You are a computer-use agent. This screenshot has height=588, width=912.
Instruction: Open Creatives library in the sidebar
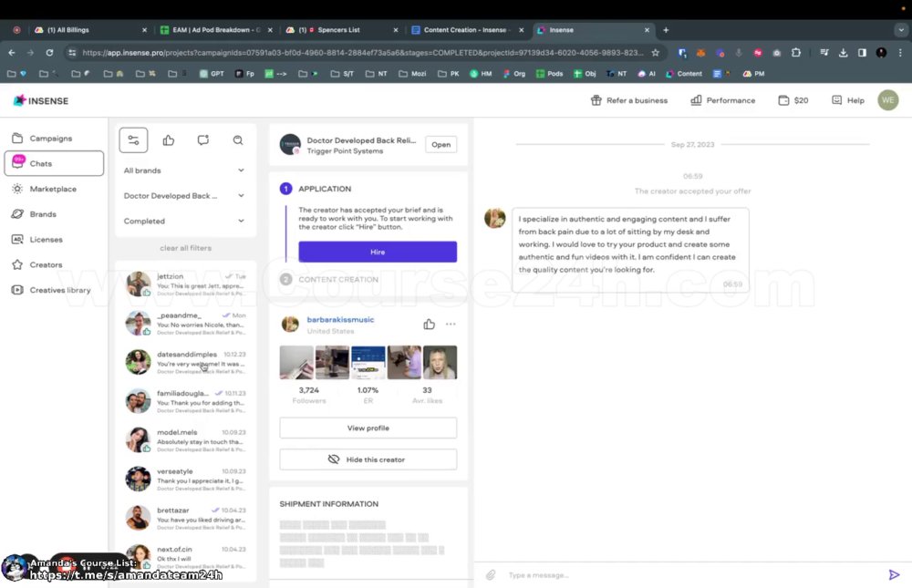pos(52,290)
